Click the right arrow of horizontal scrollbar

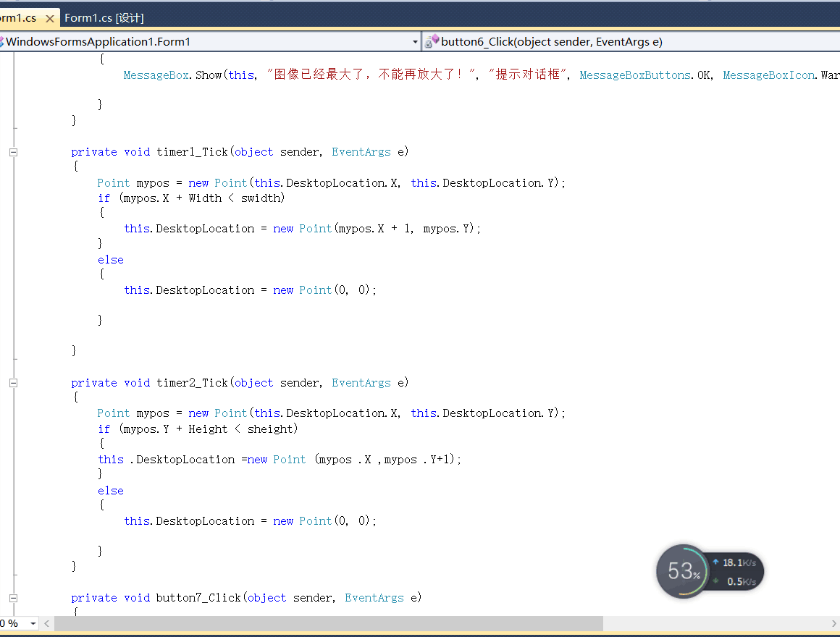pos(833,623)
